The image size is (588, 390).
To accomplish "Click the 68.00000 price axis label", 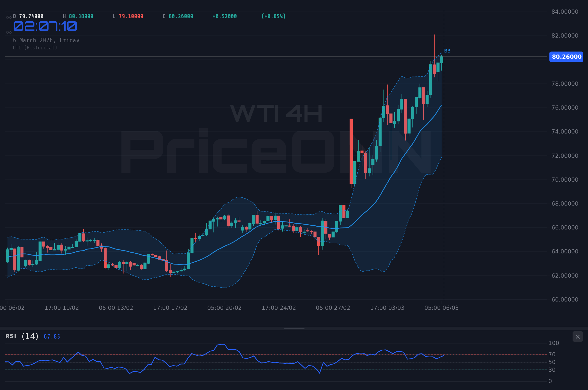I will click(x=565, y=204).
